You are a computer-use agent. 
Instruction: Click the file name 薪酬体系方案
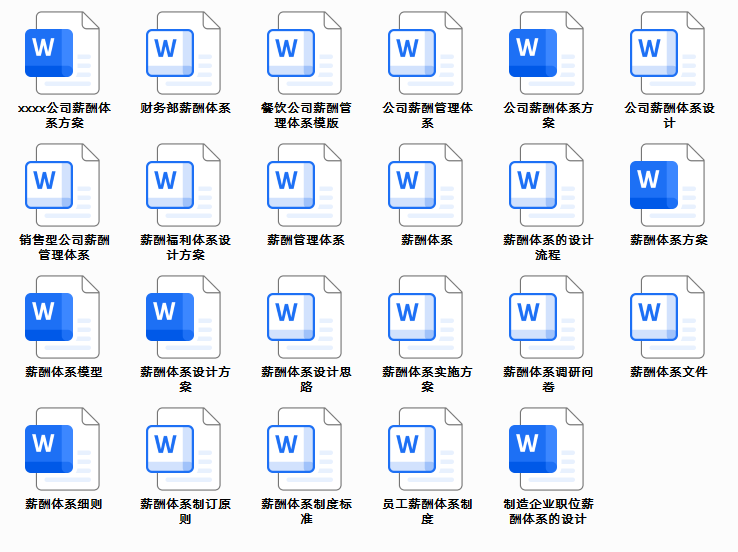point(669,240)
